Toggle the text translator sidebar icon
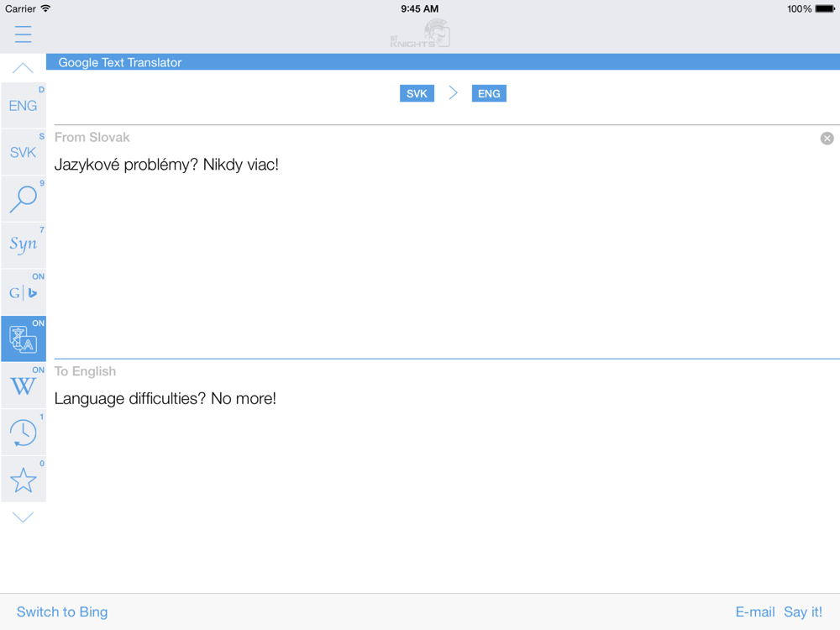This screenshot has height=630, width=840. pyautogui.click(x=24, y=339)
